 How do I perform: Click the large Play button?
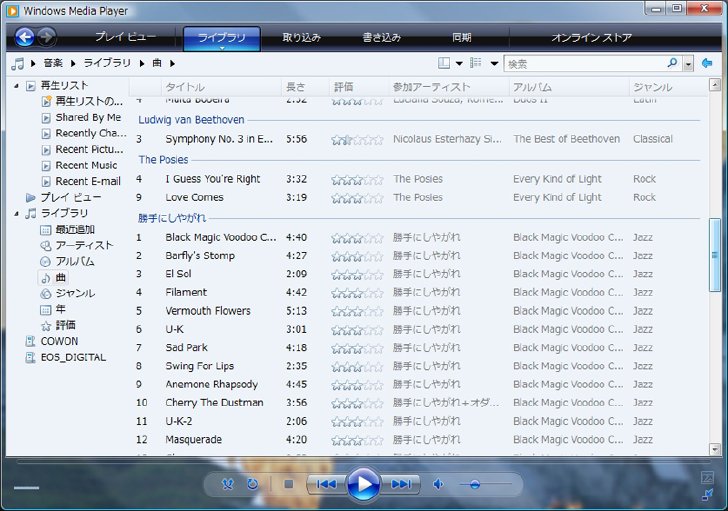(364, 485)
